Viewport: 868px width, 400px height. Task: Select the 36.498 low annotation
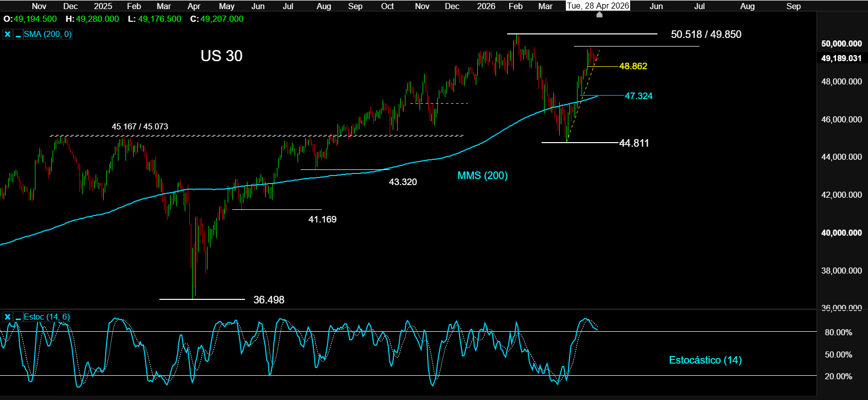coord(269,300)
